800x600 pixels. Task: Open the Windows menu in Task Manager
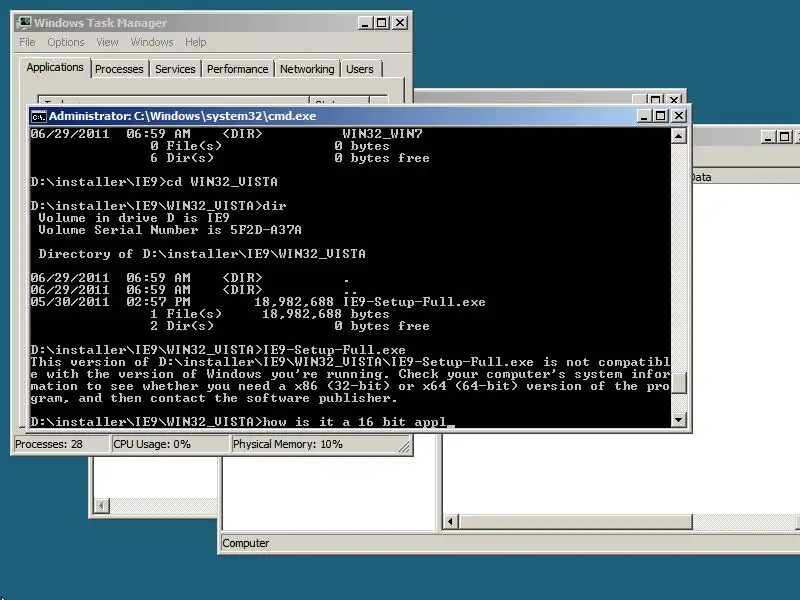[152, 42]
